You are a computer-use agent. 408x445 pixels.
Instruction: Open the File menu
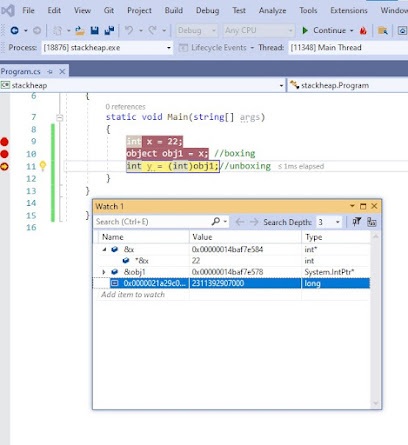pyautogui.click(x=28, y=10)
